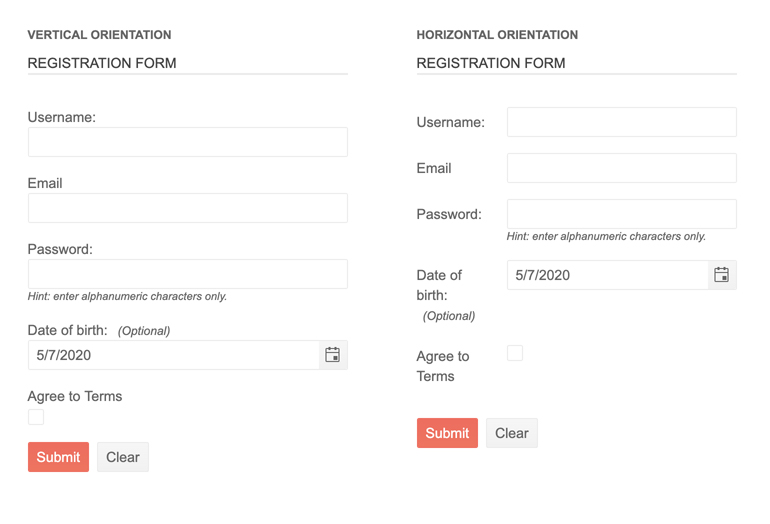Submit the horizontal orientation form

[447, 433]
